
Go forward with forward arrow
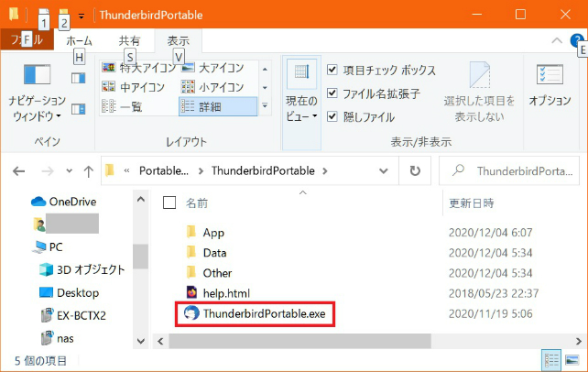tap(48, 171)
